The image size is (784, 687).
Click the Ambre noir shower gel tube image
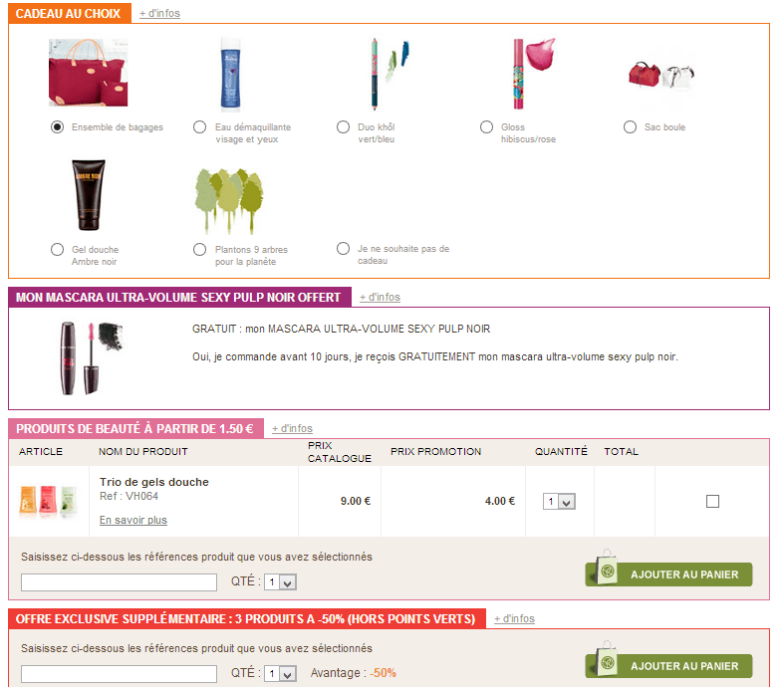[x=88, y=195]
